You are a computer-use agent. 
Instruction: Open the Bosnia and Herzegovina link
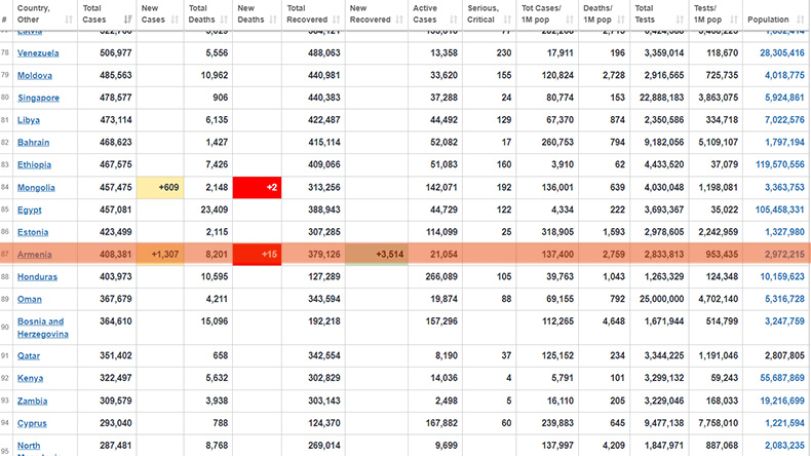click(x=42, y=328)
